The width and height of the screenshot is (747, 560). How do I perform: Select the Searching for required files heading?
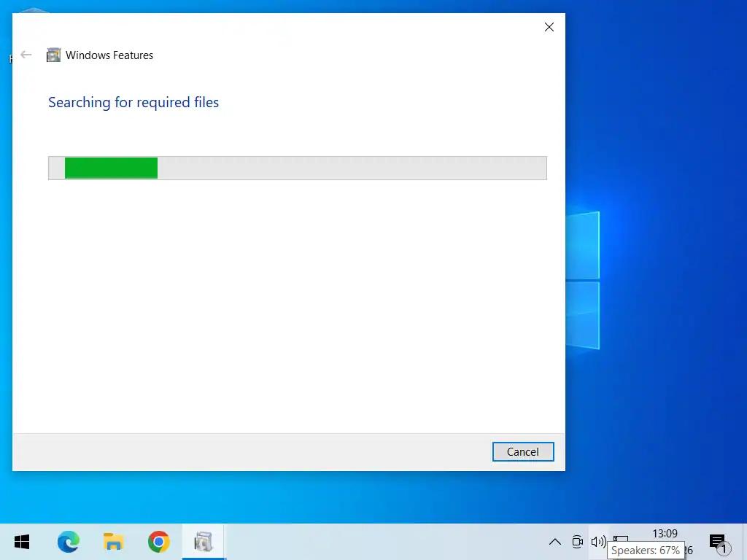tap(133, 102)
